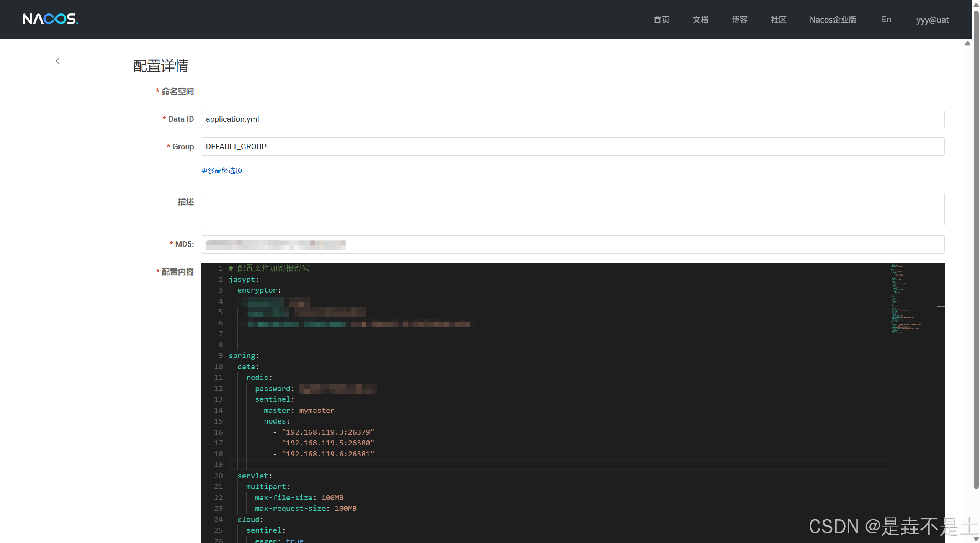Image resolution: width=980 pixels, height=543 pixels.
Task: Open 社区 navigation link
Action: (x=778, y=20)
